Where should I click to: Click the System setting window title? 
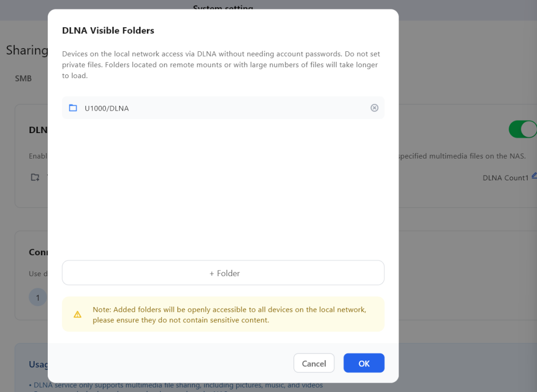point(223,8)
